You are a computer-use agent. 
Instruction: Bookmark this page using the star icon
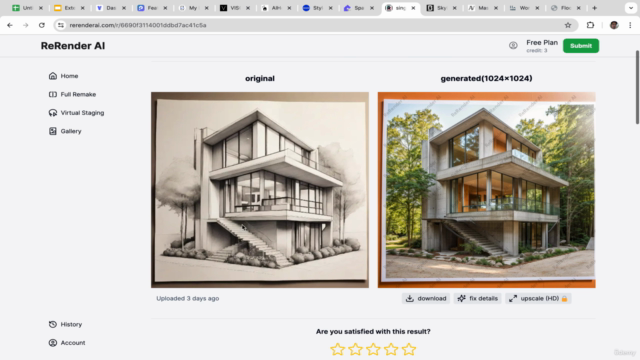coord(568,25)
